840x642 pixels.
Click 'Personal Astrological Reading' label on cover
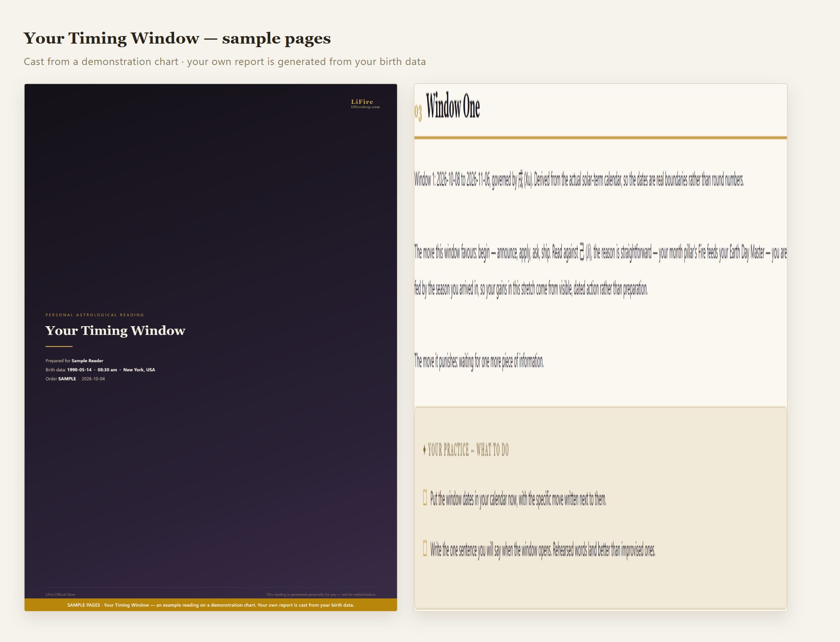point(95,315)
